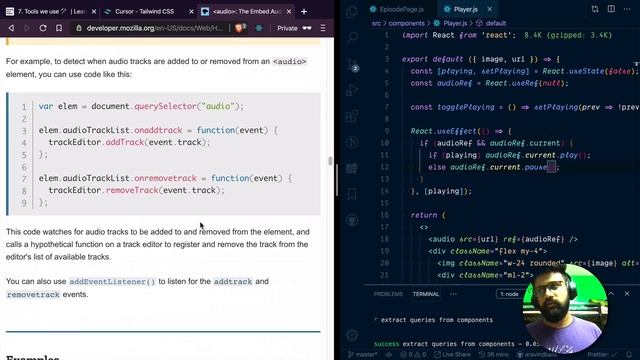Screen dimensions: 640x360
Task: Open the GitHub activity bar icon
Action: 352,220
